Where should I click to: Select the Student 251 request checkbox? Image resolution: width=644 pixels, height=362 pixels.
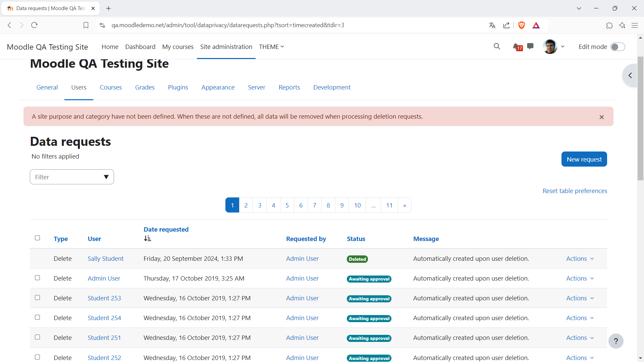click(38, 337)
